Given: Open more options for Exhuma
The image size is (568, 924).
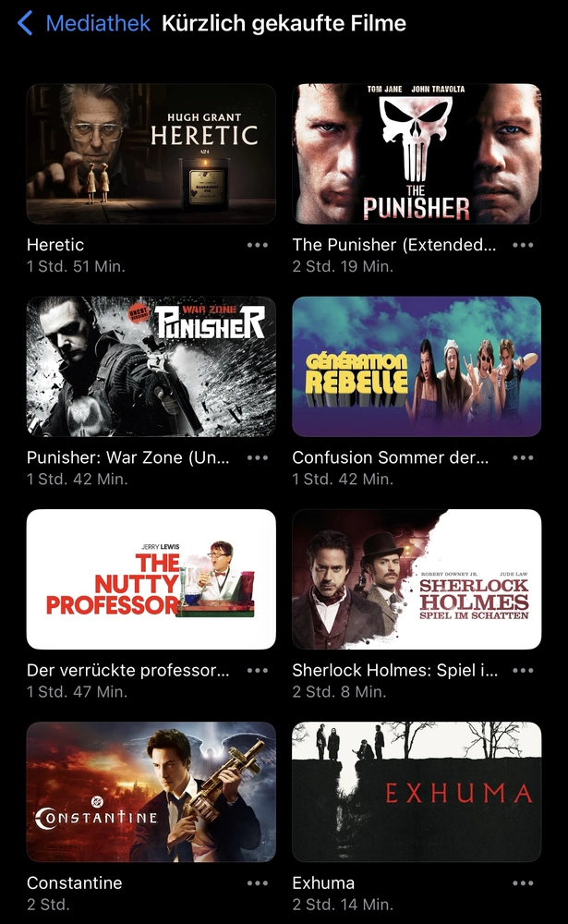Looking at the screenshot, I should 523,882.
